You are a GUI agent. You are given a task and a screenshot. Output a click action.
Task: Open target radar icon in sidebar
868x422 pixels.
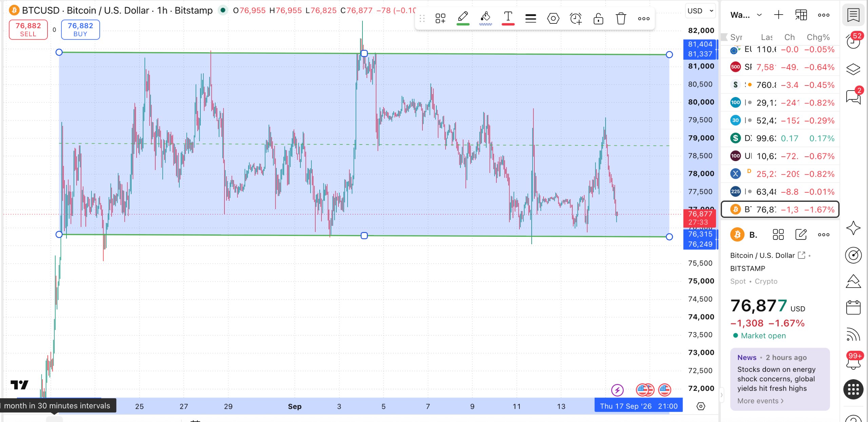tap(853, 255)
